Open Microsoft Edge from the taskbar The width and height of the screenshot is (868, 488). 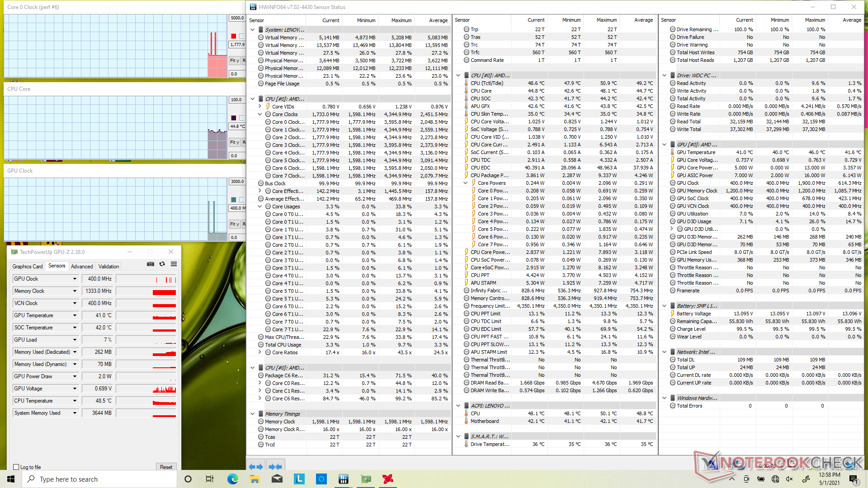[232, 479]
